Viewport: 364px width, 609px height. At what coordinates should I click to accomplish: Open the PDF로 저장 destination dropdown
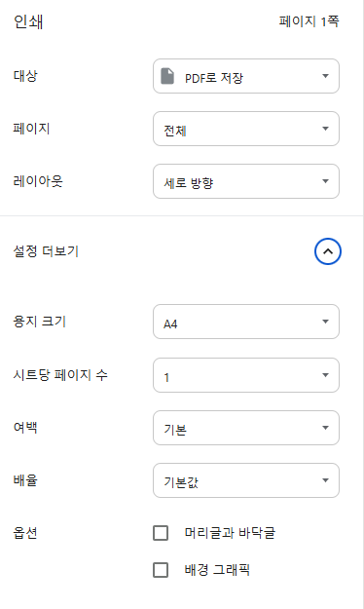(x=246, y=76)
